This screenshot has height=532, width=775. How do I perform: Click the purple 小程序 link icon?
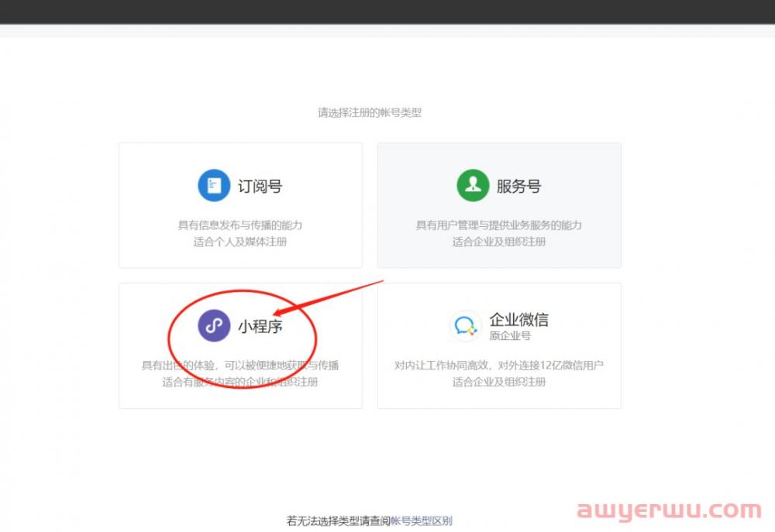[x=214, y=325]
